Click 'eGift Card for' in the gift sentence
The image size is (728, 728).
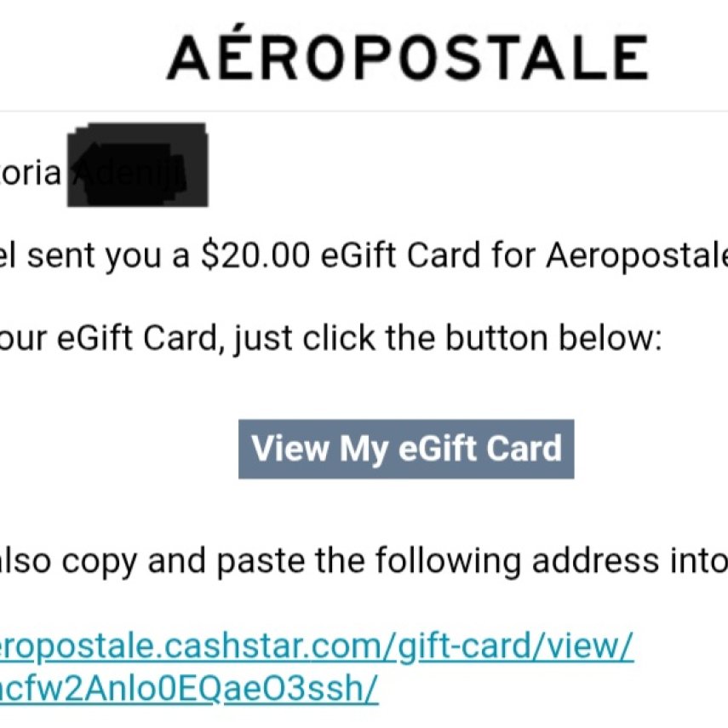(428, 255)
